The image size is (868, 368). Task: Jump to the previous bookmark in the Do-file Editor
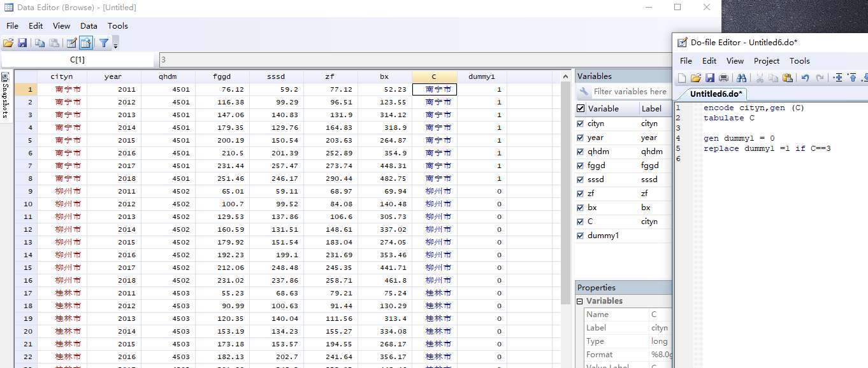click(x=852, y=78)
